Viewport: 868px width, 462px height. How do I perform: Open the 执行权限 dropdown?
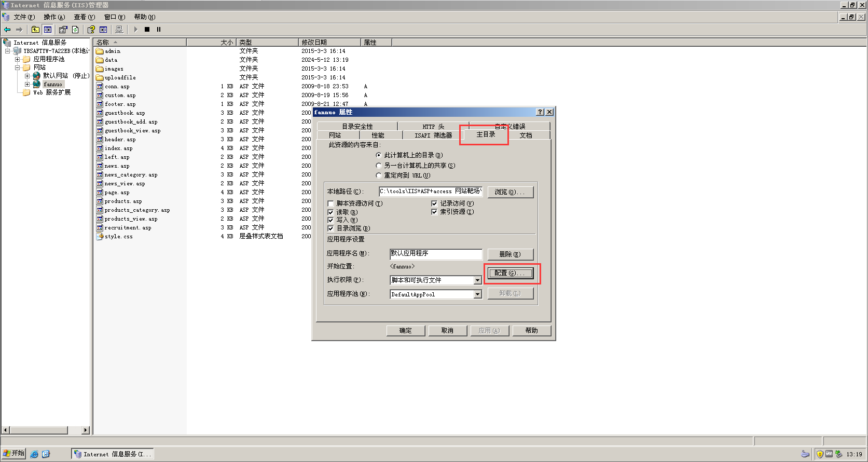click(477, 280)
